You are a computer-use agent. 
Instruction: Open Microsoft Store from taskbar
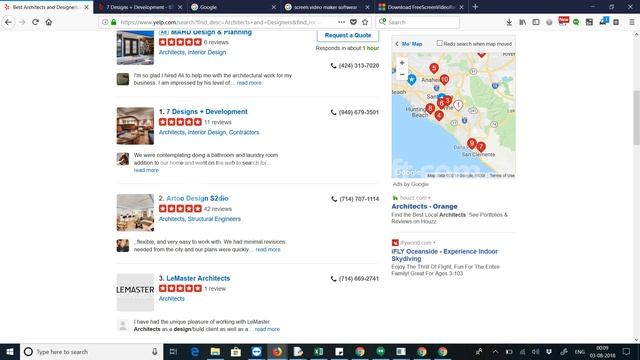[236, 352]
